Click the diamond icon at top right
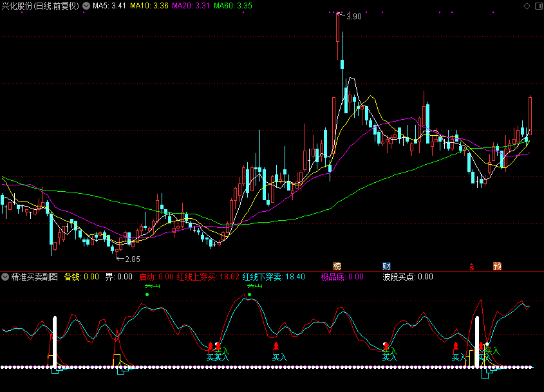Viewport: 544px width, 392px height. pos(527,6)
